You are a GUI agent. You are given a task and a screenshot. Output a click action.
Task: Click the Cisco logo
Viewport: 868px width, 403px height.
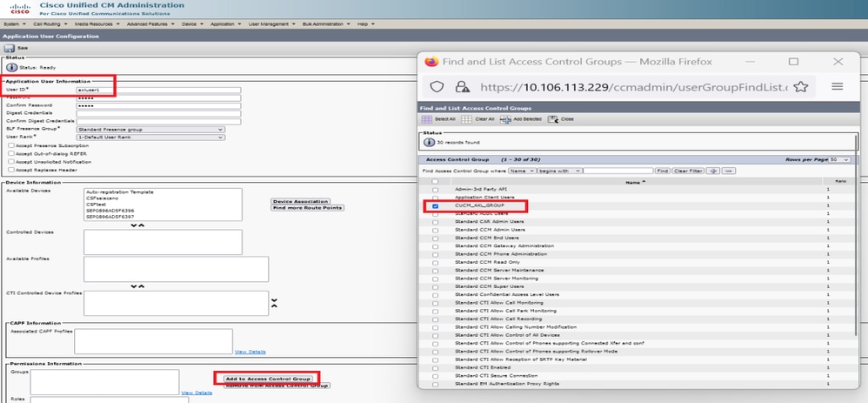[20, 9]
